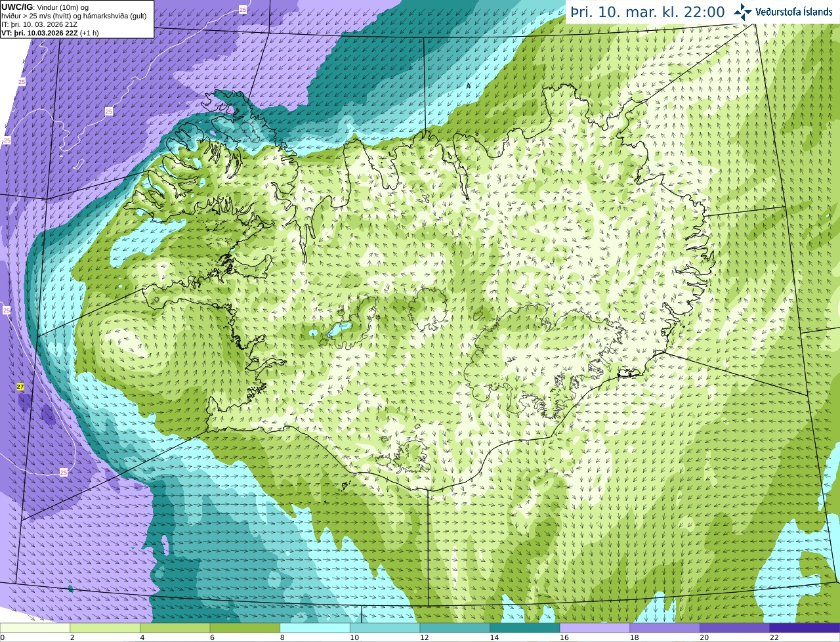
Task: Pick the 2–4 m/s light green swatch
Action: pos(105,628)
